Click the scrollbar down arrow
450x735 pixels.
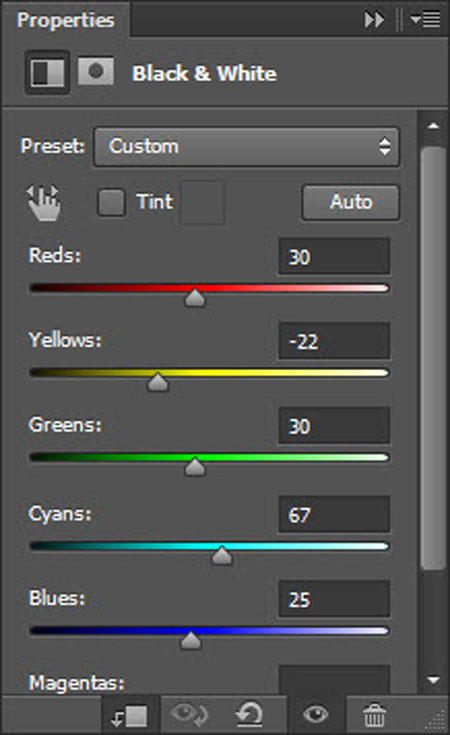coord(433,679)
